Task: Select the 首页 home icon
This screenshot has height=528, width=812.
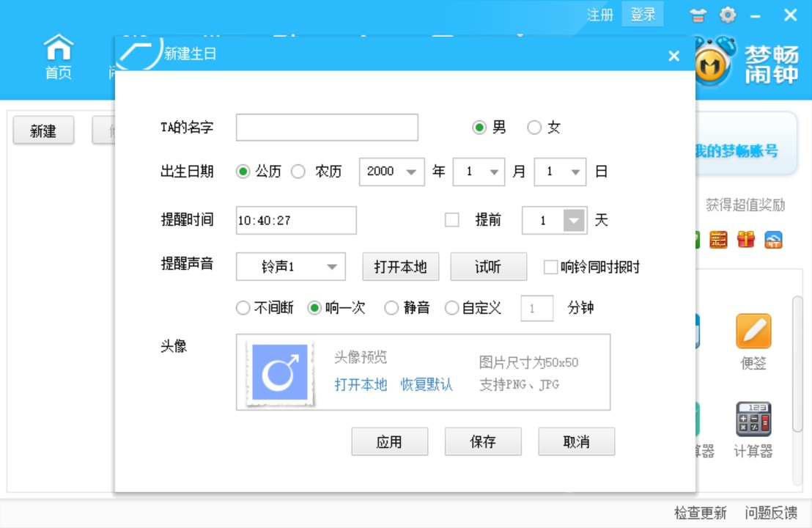Action: (58, 51)
